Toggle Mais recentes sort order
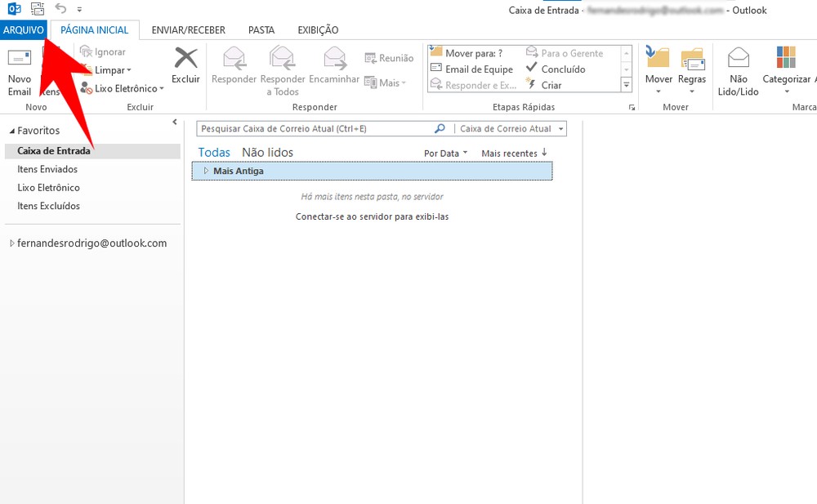The height and width of the screenshot is (504, 817). pos(514,153)
